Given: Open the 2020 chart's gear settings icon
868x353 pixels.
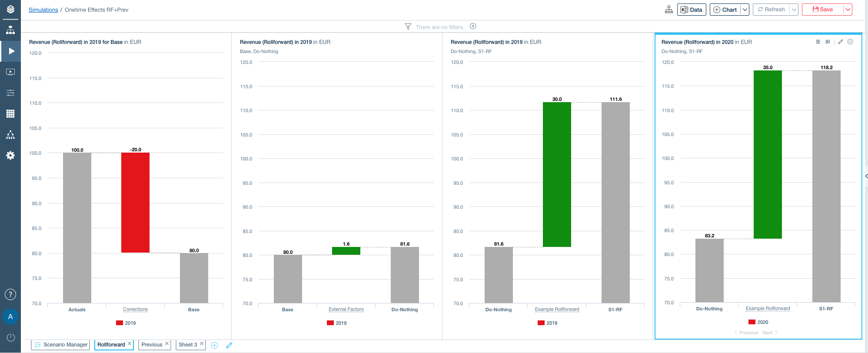Looking at the screenshot, I should click(850, 42).
